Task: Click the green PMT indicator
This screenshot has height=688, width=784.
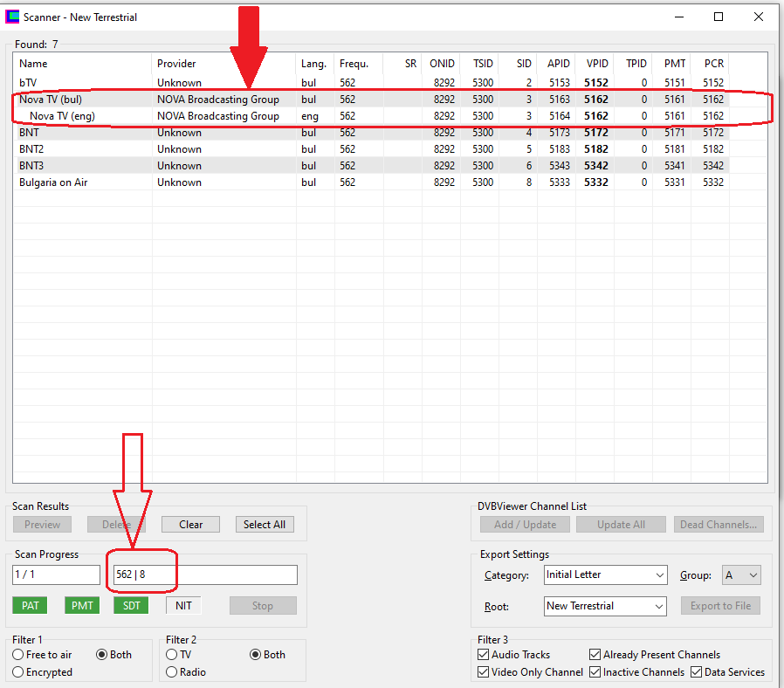Action: [82, 606]
